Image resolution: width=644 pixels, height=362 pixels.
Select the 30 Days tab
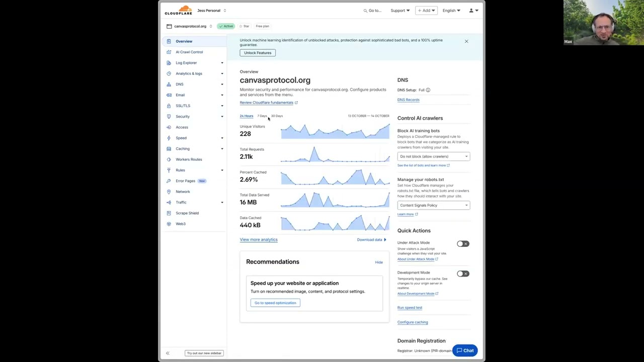[x=277, y=116]
